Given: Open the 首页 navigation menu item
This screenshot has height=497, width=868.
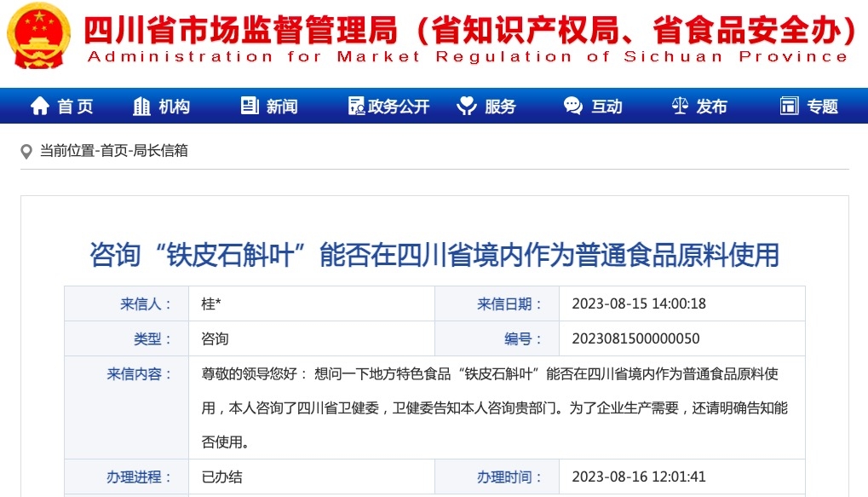Looking at the screenshot, I should pos(75,107).
